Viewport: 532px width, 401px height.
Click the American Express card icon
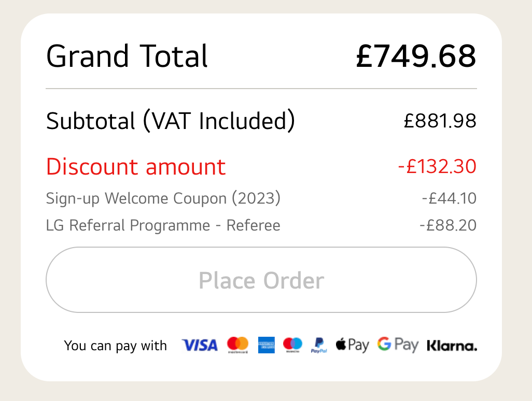pyautogui.click(x=267, y=345)
